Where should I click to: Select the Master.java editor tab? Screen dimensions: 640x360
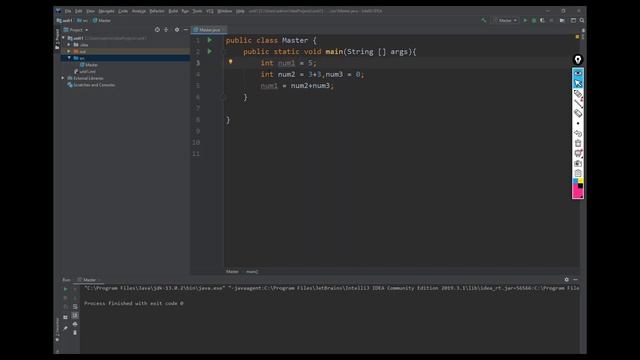209,30
